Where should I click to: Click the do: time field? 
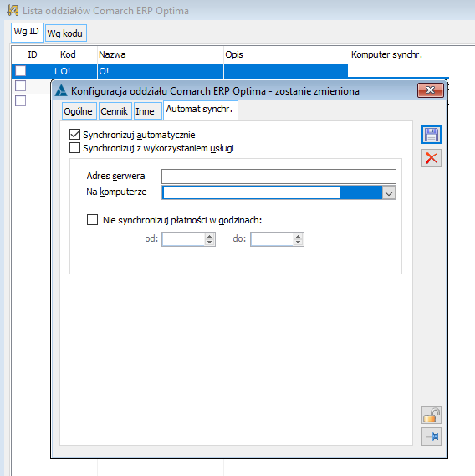coord(273,239)
